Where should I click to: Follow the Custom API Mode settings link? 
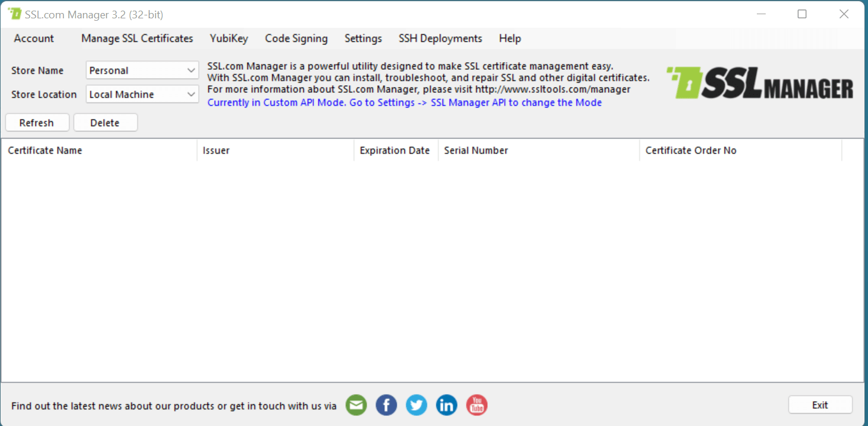(x=404, y=102)
